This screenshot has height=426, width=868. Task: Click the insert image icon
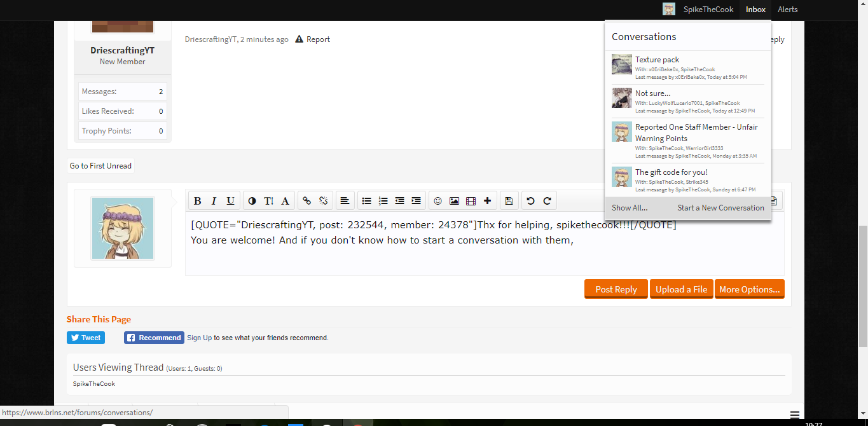(x=454, y=201)
